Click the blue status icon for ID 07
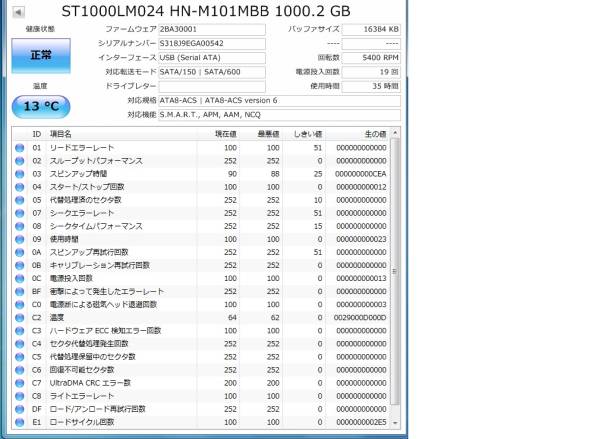The width and height of the screenshot is (599, 439). coord(19,213)
